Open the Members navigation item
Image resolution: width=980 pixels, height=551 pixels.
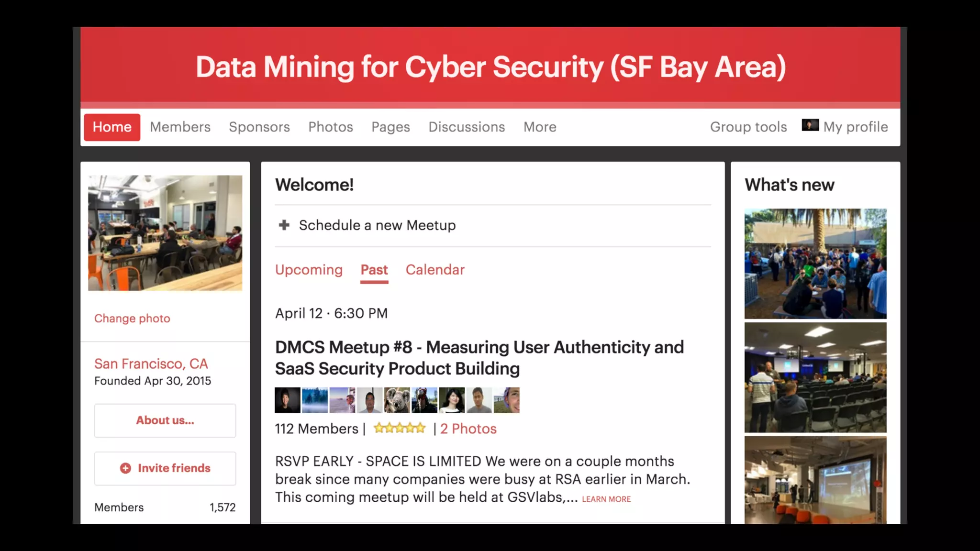point(180,127)
